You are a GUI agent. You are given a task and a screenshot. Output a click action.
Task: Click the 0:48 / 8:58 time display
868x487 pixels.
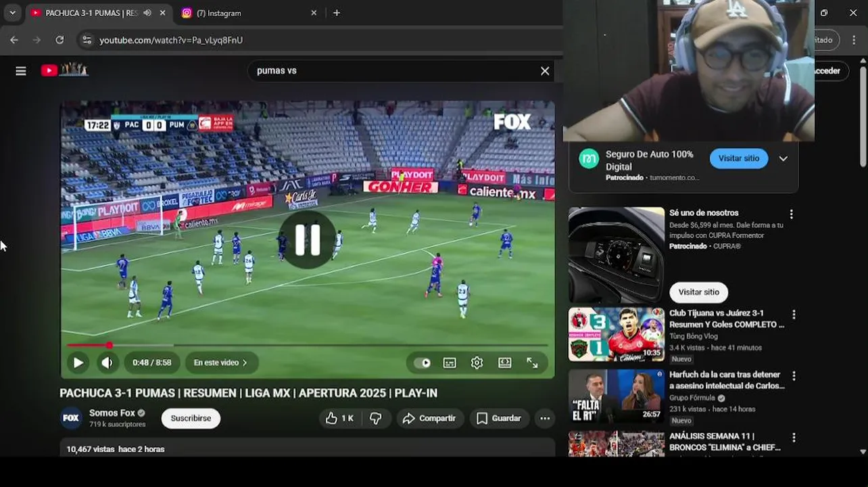coord(151,363)
